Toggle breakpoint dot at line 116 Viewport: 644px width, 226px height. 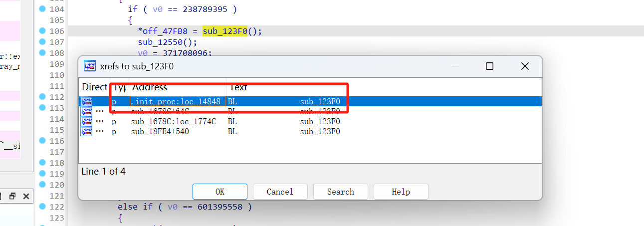pyautogui.click(x=42, y=141)
